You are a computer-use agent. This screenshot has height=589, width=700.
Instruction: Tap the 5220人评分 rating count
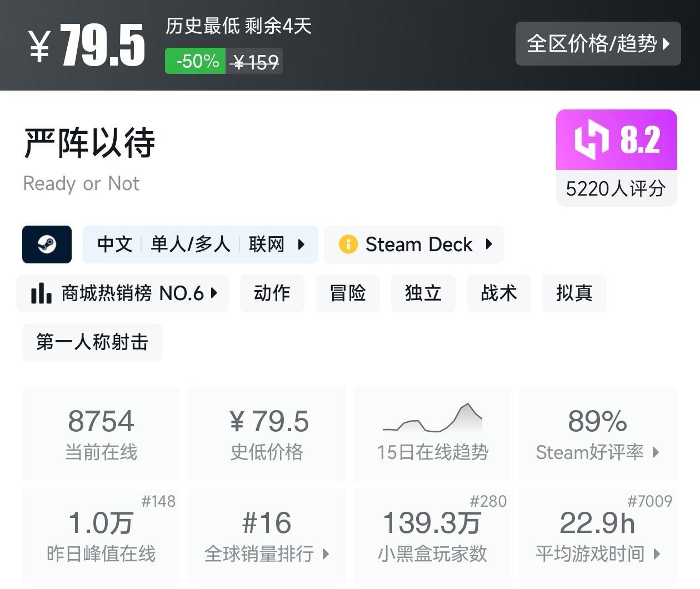point(616,189)
